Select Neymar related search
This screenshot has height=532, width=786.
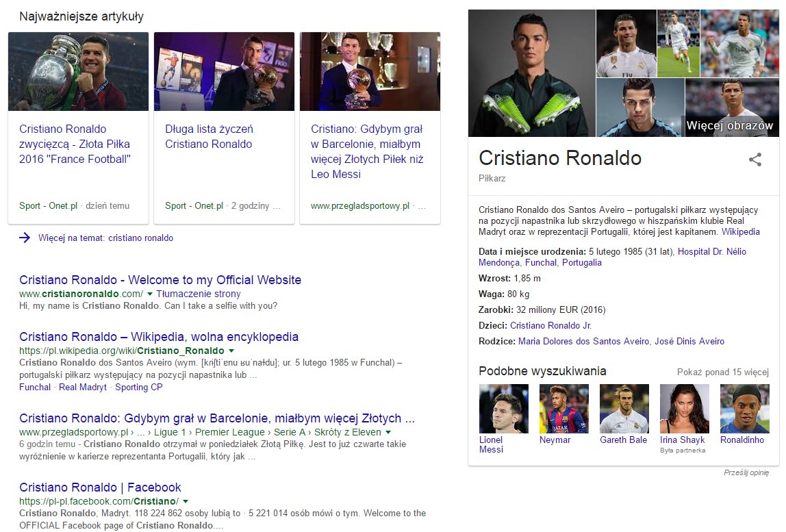pyautogui.click(x=563, y=414)
